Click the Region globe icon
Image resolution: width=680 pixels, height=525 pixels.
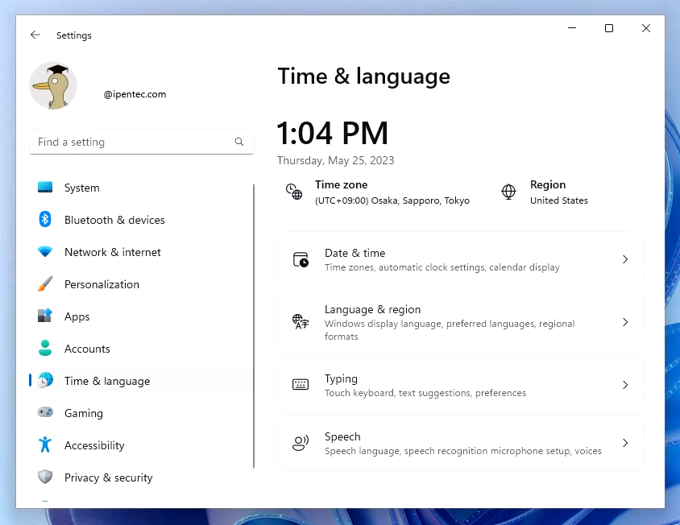pos(508,192)
